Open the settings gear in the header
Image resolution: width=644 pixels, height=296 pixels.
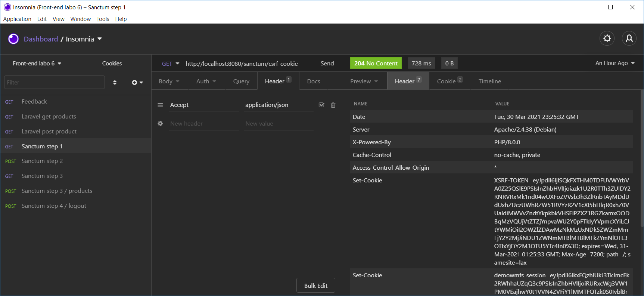(607, 38)
